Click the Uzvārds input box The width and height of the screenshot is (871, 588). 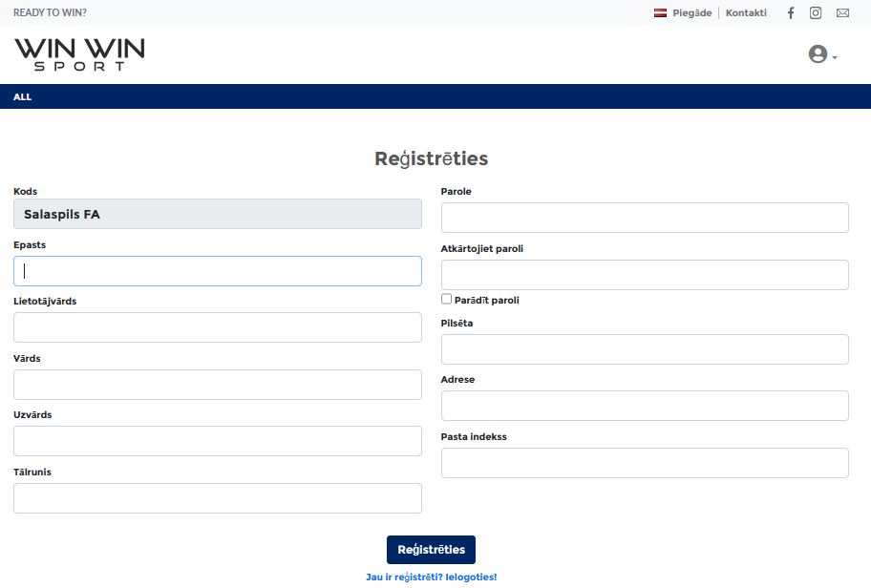point(217,441)
